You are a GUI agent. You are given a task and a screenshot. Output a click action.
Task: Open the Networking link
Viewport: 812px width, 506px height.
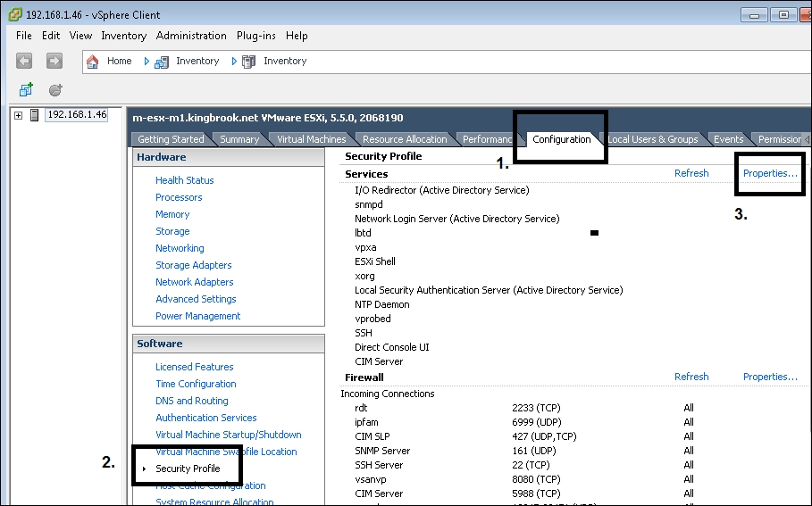point(180,248)
